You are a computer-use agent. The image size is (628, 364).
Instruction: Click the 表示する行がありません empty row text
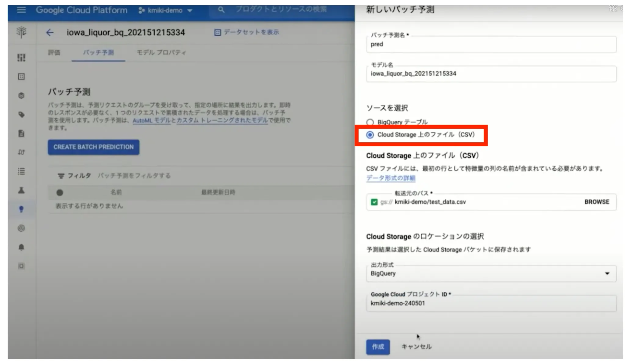click(89, 206)
